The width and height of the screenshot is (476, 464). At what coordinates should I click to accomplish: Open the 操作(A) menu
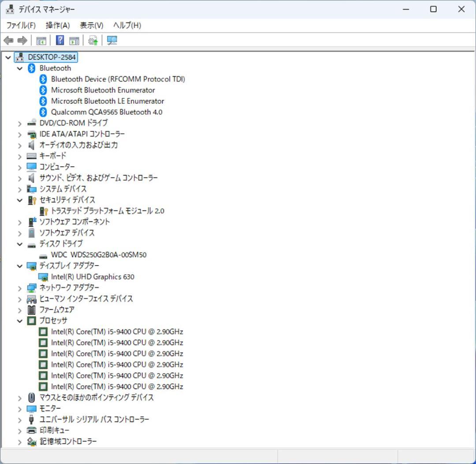pyautogui.click(x=57, y=25)
